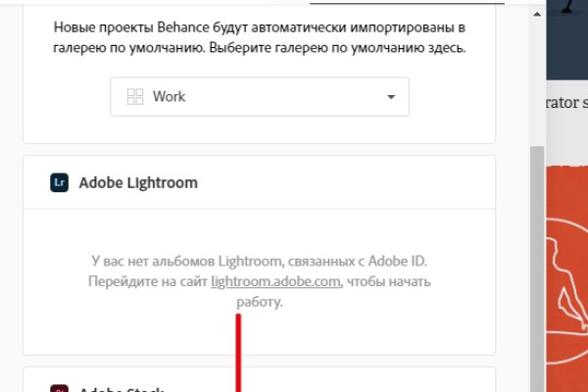Open the Work default gallery dropdown
This screenshot has width=588, height=392.
click(259, 97)
